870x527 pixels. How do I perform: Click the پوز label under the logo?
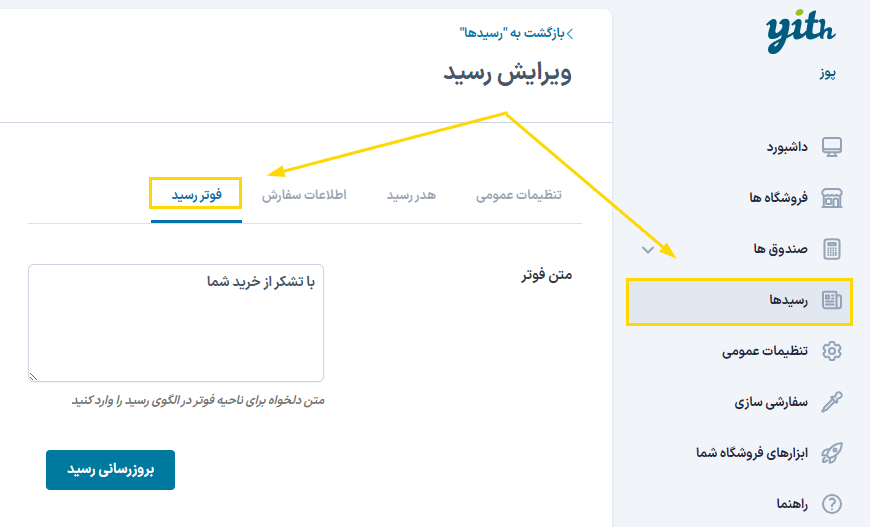[x=828, y=73]
